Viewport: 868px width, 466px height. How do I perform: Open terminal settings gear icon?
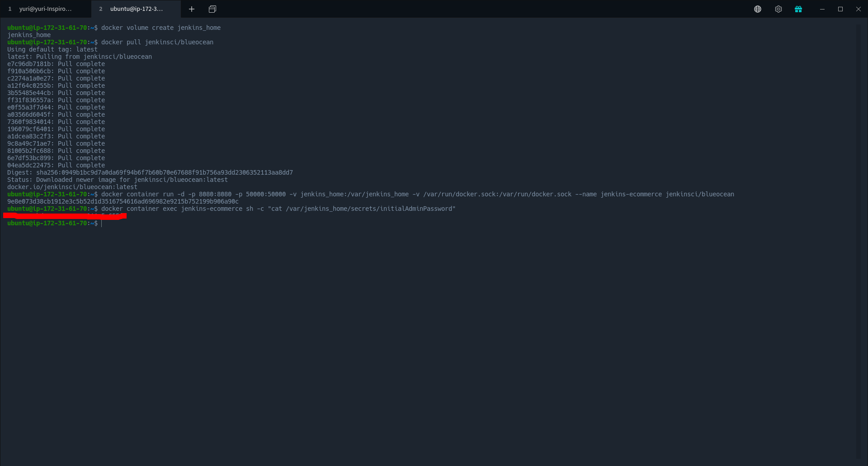(778, 9)
